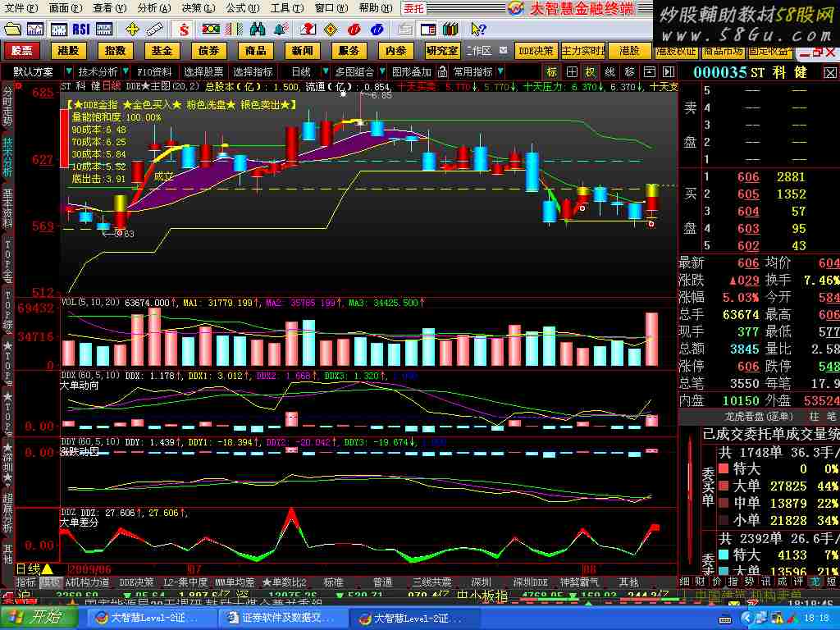This screenshot has height=630, width=840.
Task: Open the 分析(A) menu
Action: click(x=153, y=8)
